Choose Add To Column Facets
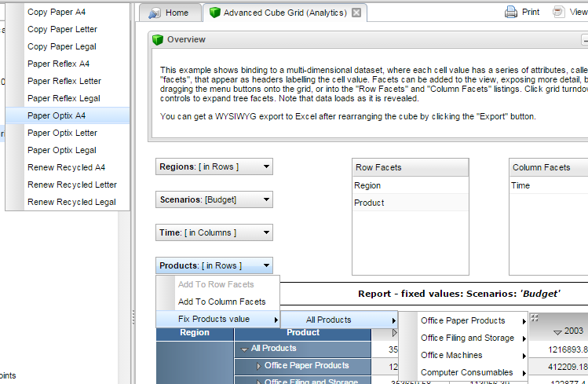 [x=221, y=302]
